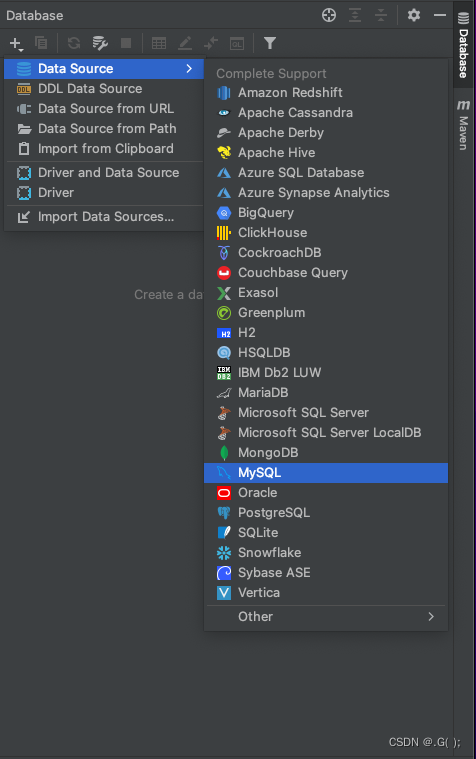Select Driver and Data Source
Viewport: 476px width, 759px height.
(x=104, y=172)
